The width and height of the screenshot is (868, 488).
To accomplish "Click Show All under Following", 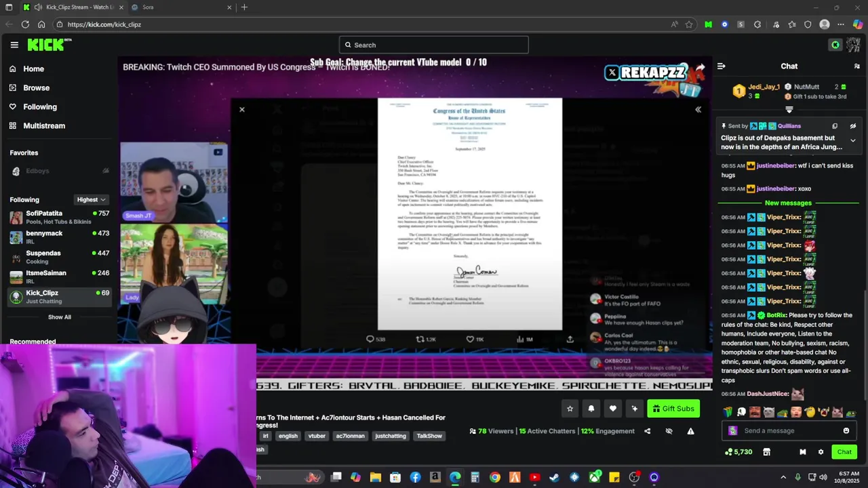I will [x=59, y=317].
